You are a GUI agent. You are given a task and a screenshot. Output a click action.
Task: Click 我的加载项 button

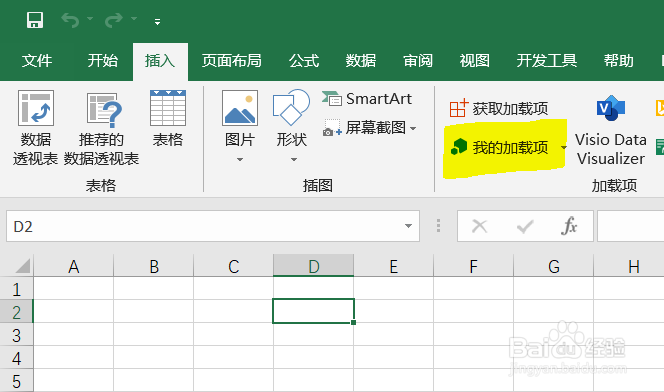[500, 147]
